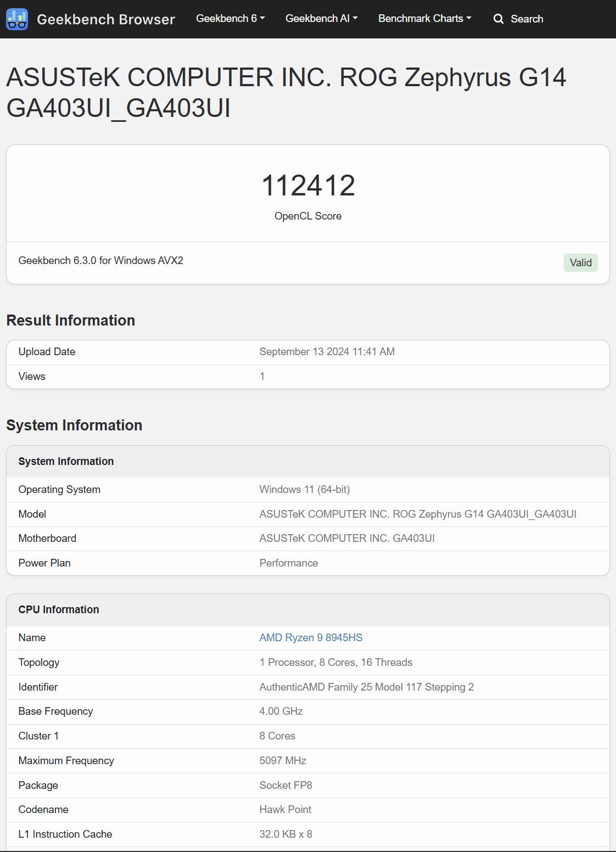Open the Benchmark Charts dropdown
Image resolution: width=616 pixels, height=852 pixels.
[425, 19]
